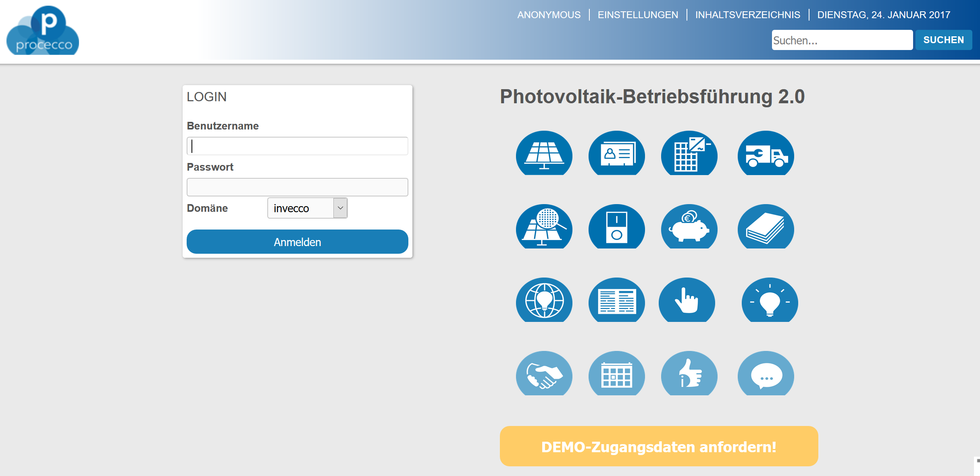Click the calendar grid icon
The width and height of the screenshot is (980, 476).
pos(616,374)
